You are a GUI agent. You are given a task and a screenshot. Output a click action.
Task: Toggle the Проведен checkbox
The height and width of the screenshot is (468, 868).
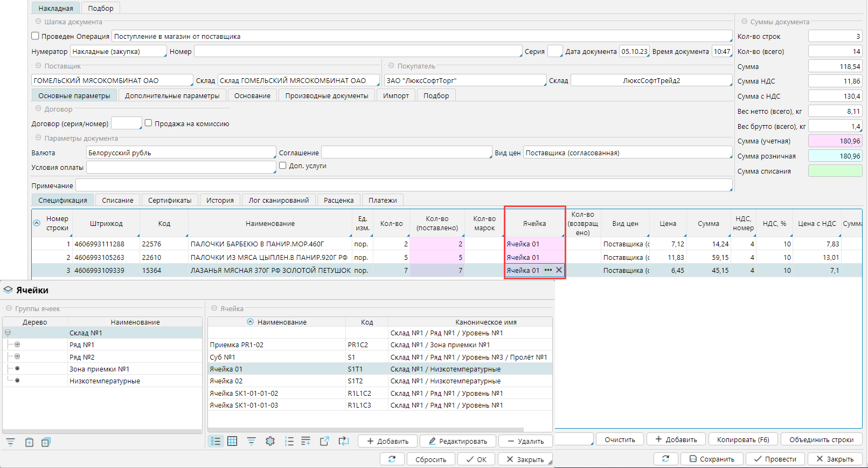point(36,36)
